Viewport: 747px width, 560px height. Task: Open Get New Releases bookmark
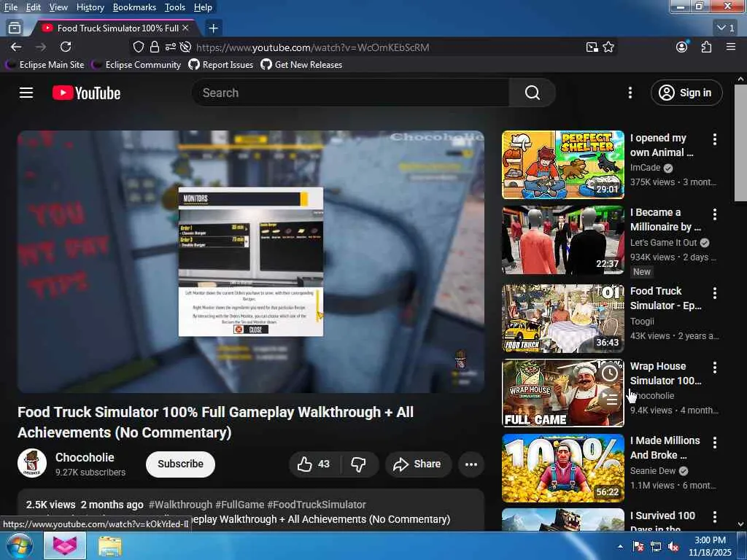[x=301, y=65]
